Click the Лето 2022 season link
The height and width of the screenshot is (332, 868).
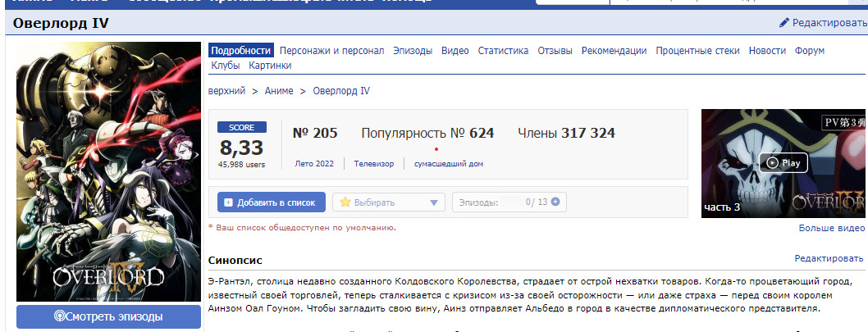[x=314, y=164]
